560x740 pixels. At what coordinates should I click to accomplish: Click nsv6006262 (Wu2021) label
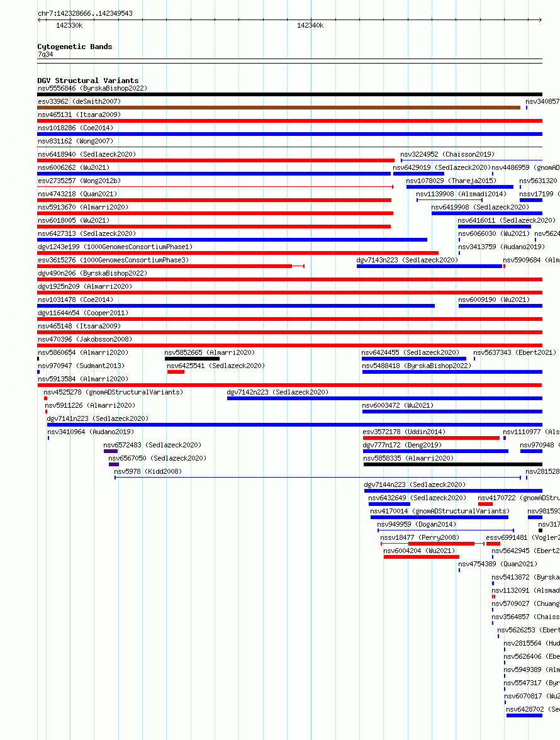(x=74, y=167)
